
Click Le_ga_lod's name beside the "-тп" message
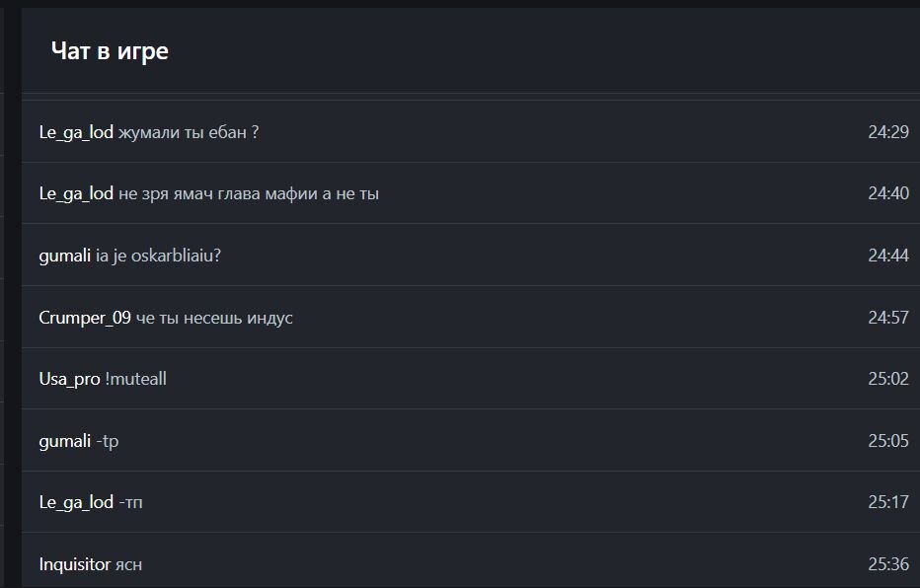(x=76, y=502)
